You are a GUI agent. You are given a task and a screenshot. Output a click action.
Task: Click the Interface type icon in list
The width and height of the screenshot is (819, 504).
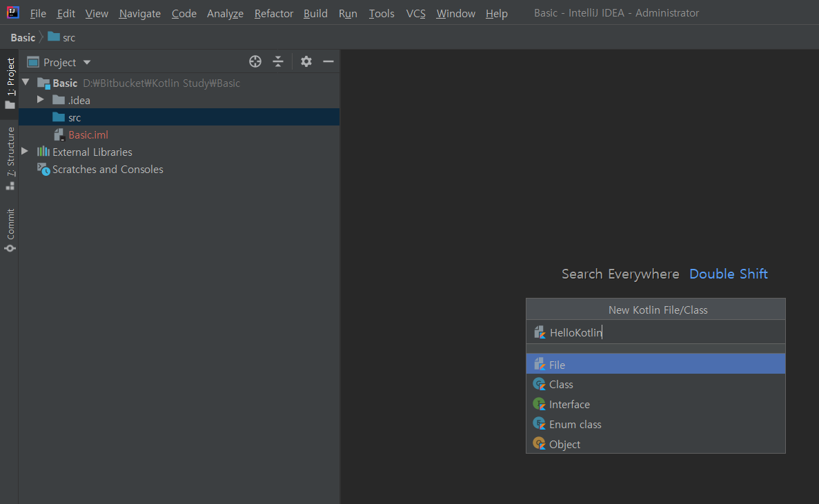pyautogui.click(x=539, y=404)
